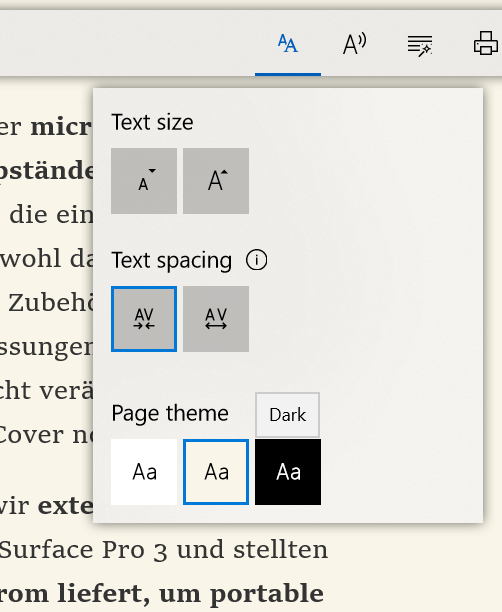The image size is (502, 612).
Task: Enable wide AV text spacing
Action: pos(216,319)
